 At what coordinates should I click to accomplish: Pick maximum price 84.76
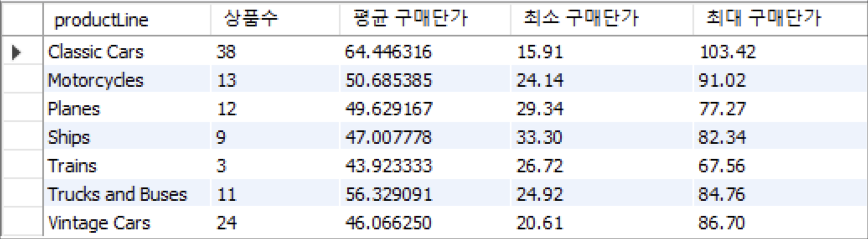(x=780, y=194)
